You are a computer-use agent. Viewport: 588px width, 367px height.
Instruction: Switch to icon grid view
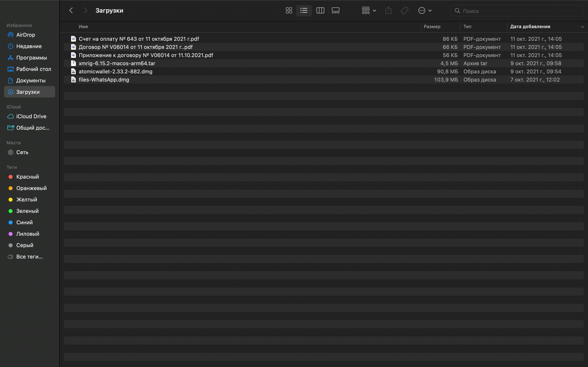pyautogui.click(x=289, y=11)
